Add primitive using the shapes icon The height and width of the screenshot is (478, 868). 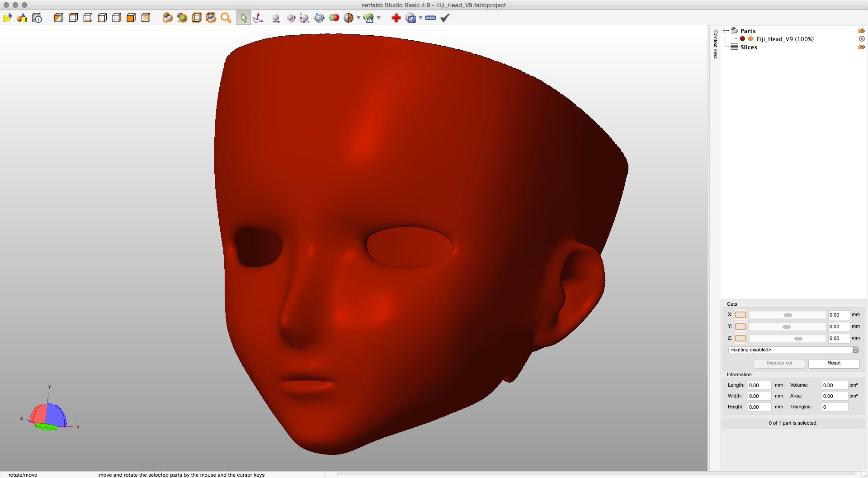[x=22, y=18]
